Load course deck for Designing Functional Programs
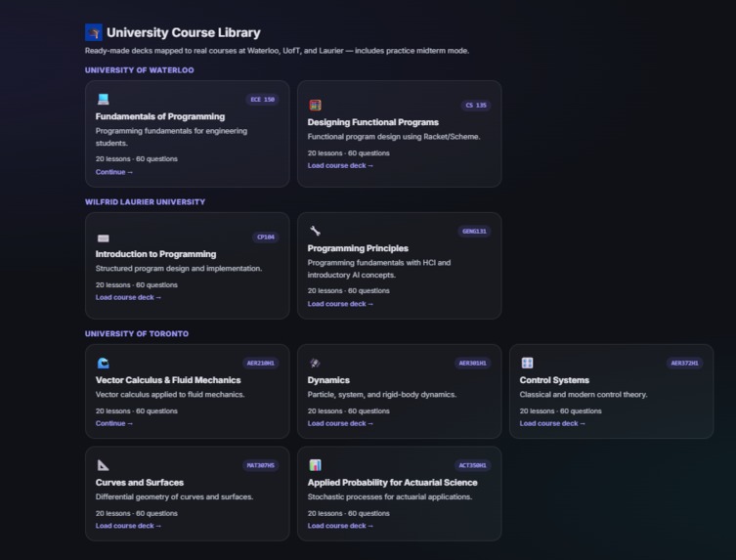 click(x=340, y=165)
